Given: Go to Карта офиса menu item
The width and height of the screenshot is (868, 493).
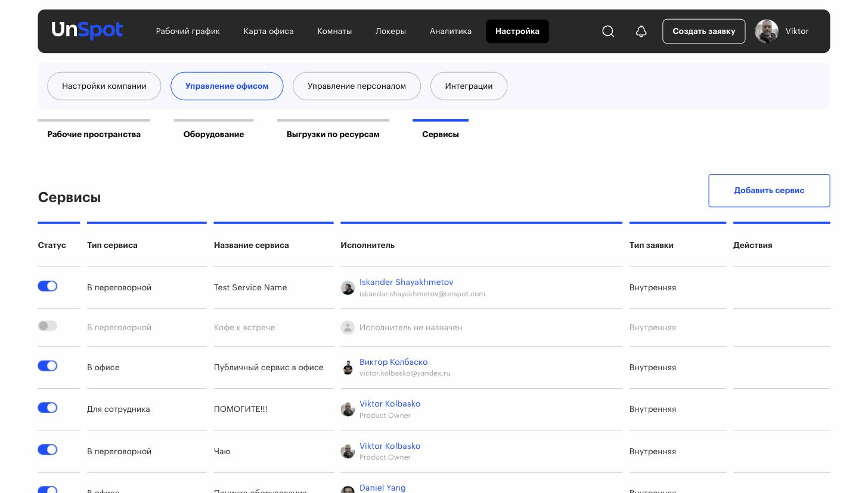Looking at the screenshot, I should pyautogui.click(x=268, y=31).
